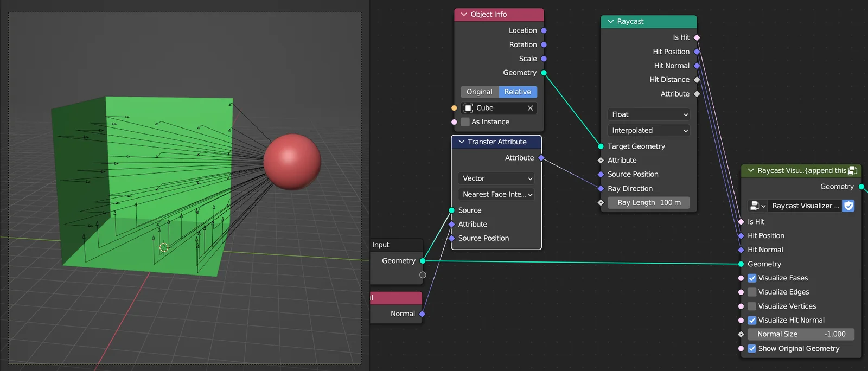Image resolution: width=868 pixels, height=371 pixels.
Task: Uncheck Visualize Faces
Action: click(752, 278)
